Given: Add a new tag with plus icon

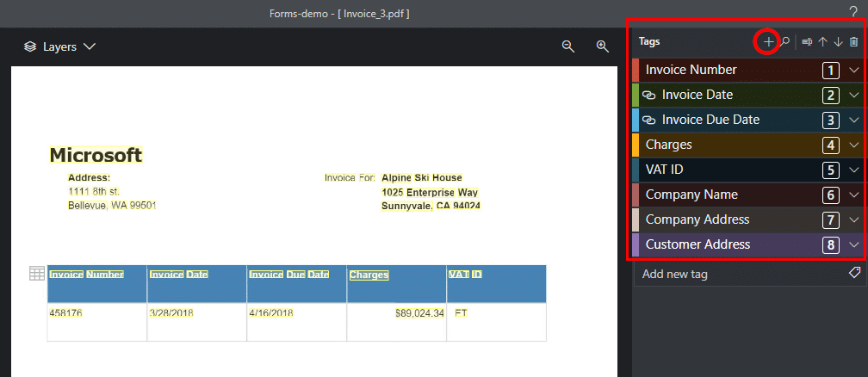Looking at the screenshot, I should (768, 42).
